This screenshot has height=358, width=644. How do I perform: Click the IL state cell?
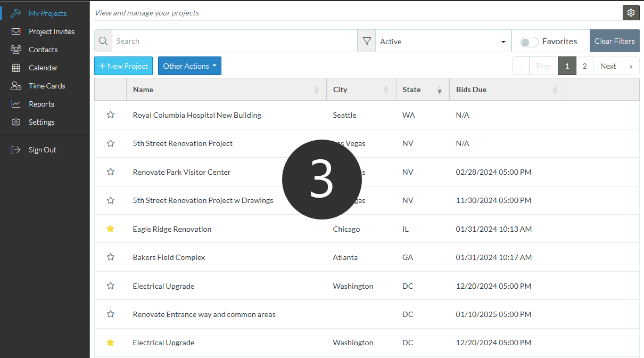point(406,229)
